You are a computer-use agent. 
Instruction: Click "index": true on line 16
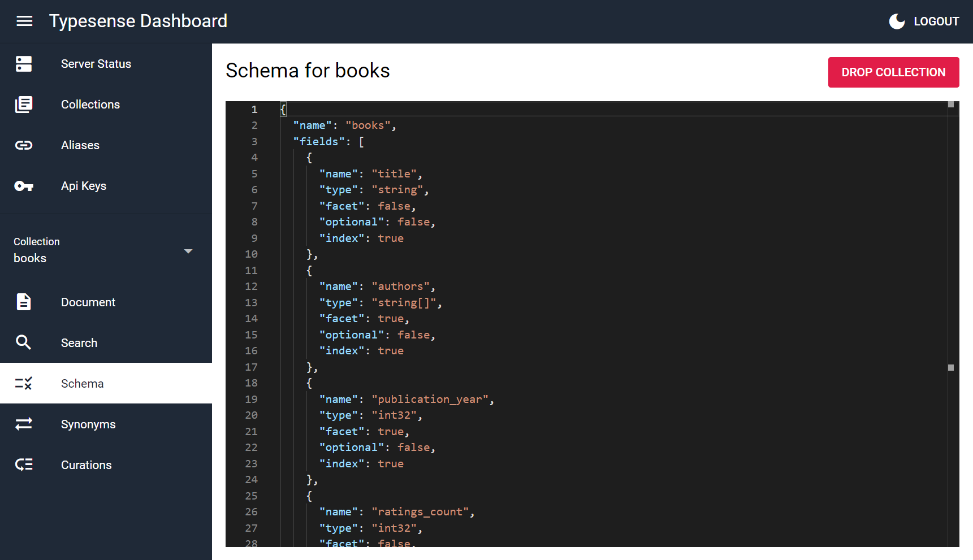click(361, 351)
